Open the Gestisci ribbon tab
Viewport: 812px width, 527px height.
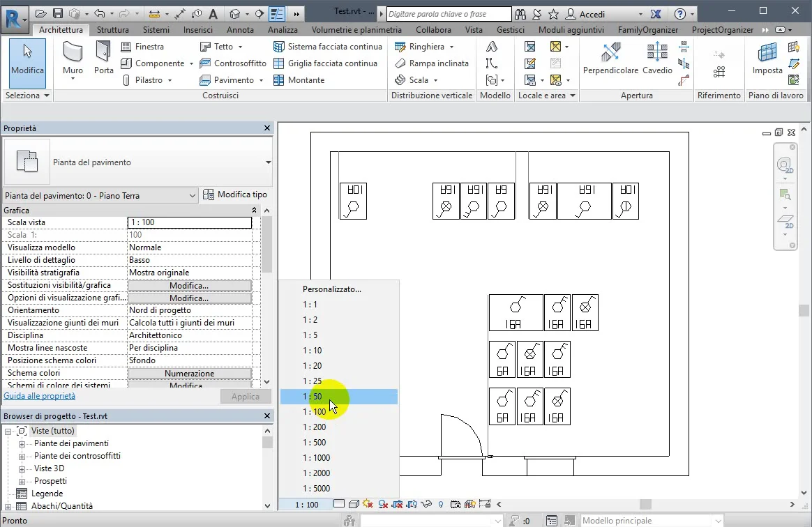click(x=511, y=29)
